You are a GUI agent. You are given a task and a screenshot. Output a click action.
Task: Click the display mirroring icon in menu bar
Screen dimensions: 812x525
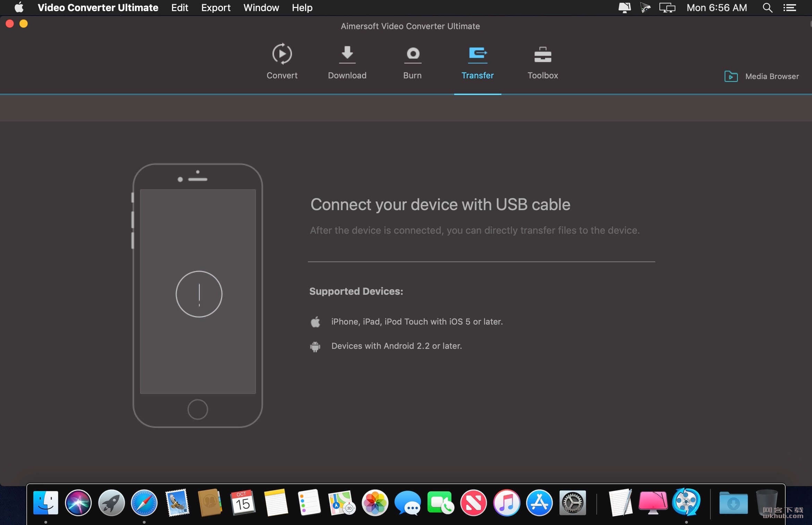(x=667, y=8)
